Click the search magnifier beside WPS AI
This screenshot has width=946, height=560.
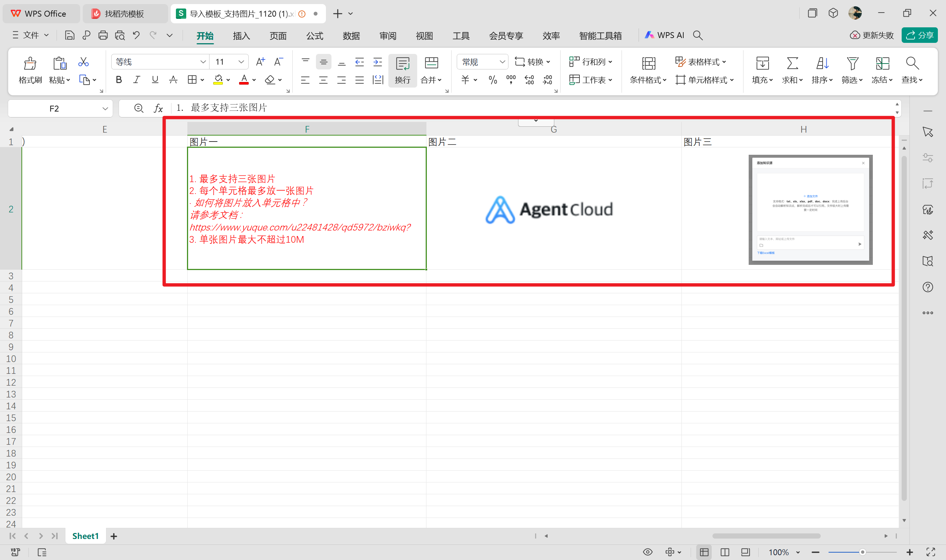point(698,35)
